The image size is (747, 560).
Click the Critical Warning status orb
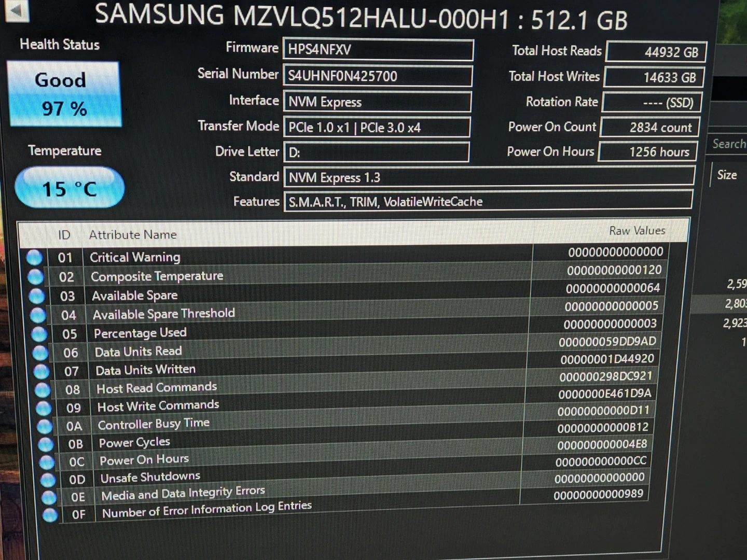(34, 258)
